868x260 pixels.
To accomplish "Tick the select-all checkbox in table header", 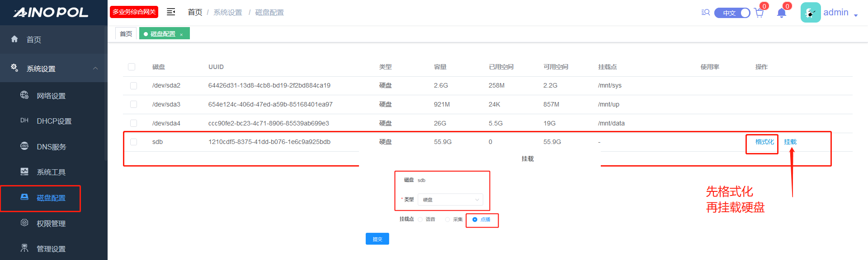I will (132, 67).
